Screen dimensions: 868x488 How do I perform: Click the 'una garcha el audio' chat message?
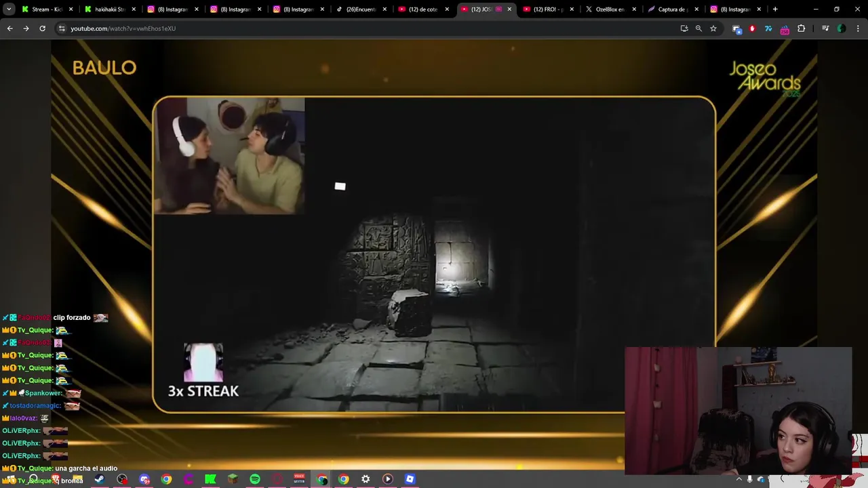86,468
